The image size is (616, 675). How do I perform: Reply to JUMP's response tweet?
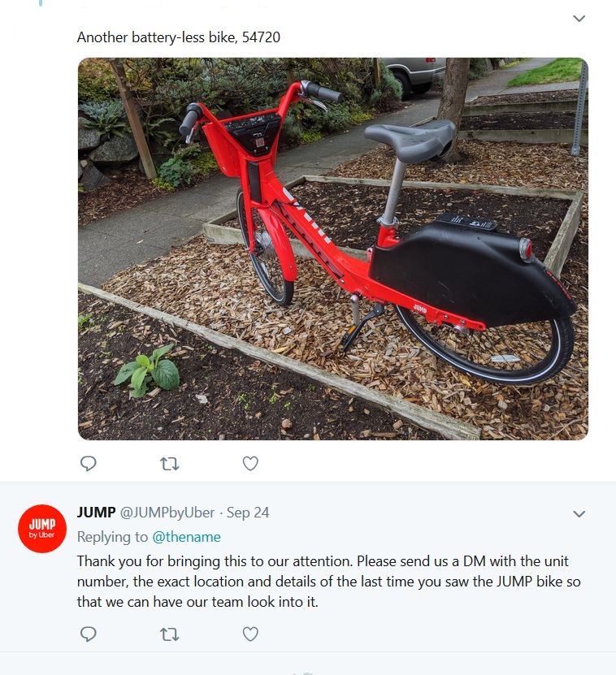click(x=89, y=634)
